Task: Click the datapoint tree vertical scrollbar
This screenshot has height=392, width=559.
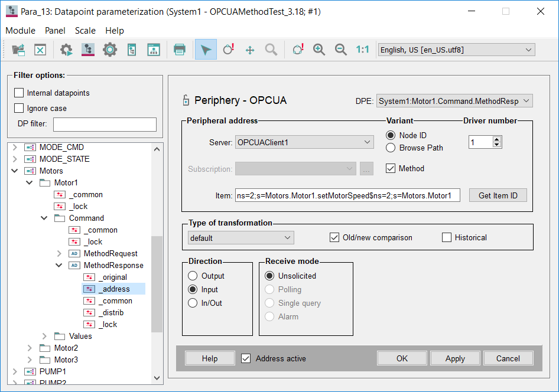Action: [157, 283]
